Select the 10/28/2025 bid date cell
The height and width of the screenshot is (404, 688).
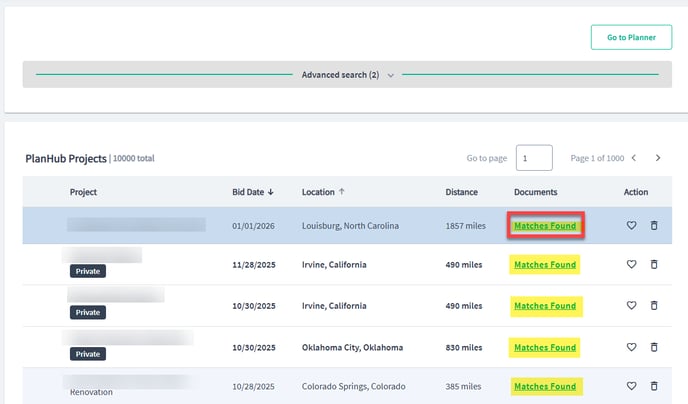(253, 386)
